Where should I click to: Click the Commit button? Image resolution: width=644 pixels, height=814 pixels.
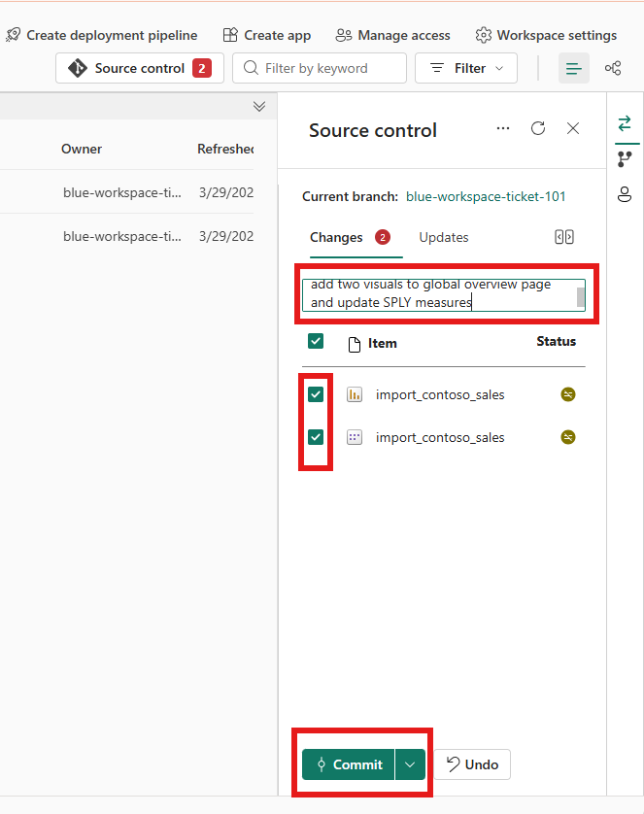tap(348, 764)
